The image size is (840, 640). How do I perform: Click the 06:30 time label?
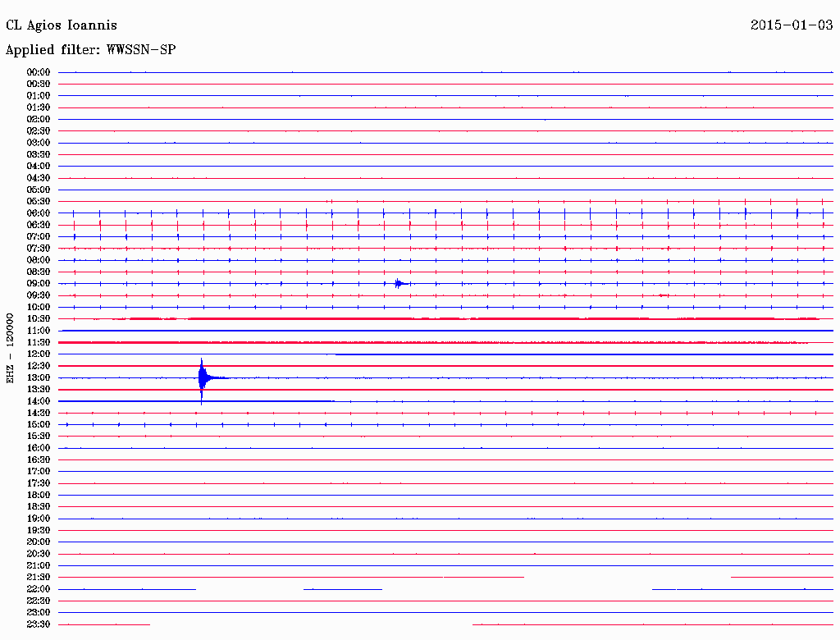[39, 225]
